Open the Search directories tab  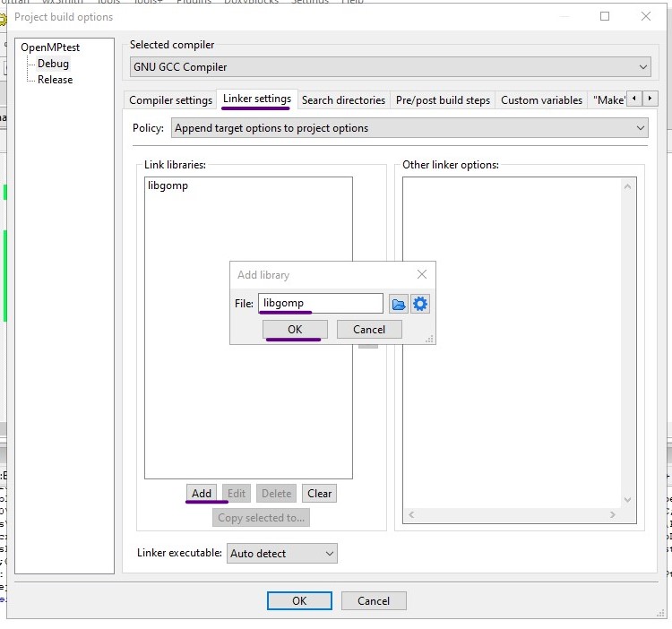[343, 100]
